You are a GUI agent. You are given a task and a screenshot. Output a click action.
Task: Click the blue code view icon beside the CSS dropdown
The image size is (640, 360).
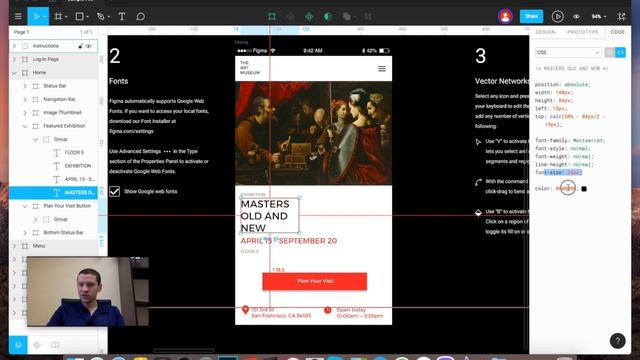click(620, 52)
